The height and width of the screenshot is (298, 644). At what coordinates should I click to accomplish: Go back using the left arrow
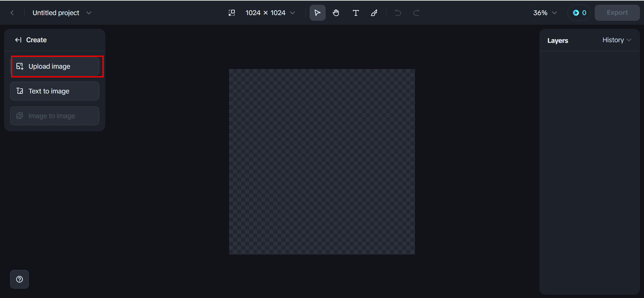point(12,13)
